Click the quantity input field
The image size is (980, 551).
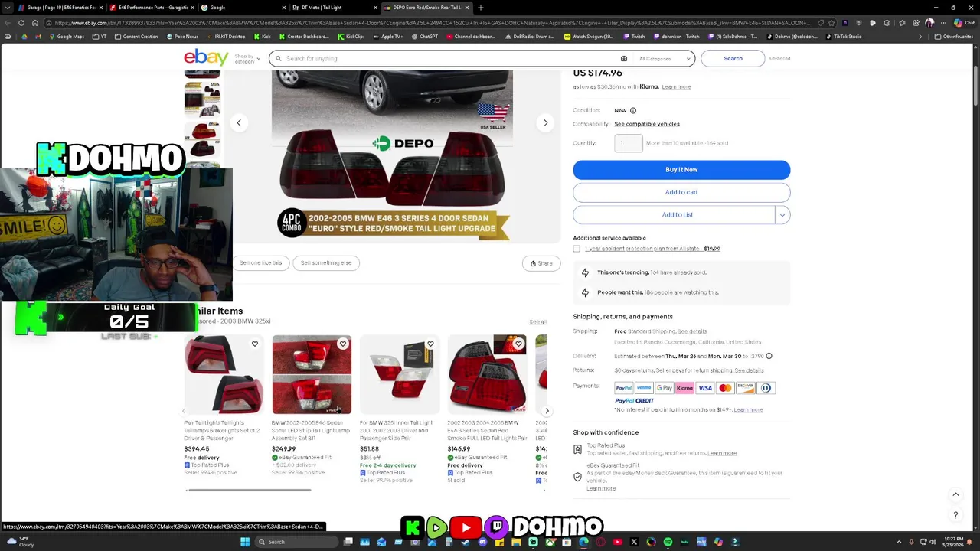628,143
